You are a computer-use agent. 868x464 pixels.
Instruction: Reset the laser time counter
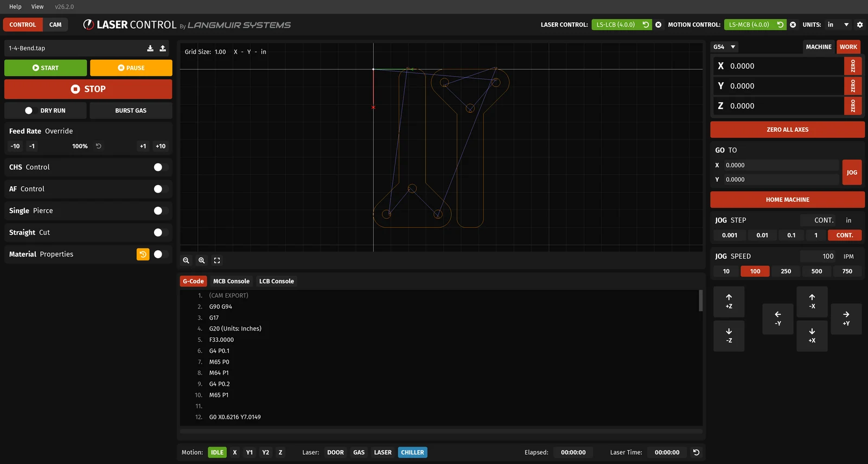pos(697,452)
